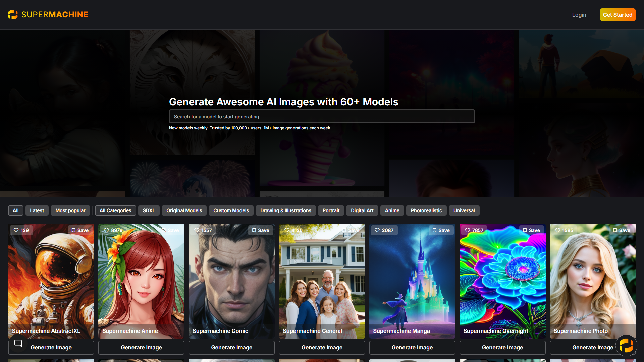The image size is (644, 362).
Task: Generate Image with Supermachine Overnight
Action: [x=502, y=348]
